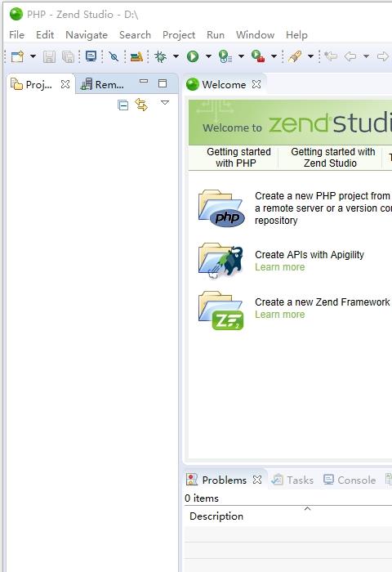Click the Description column header
Viewport: 392px width, 572px height.
216,516
